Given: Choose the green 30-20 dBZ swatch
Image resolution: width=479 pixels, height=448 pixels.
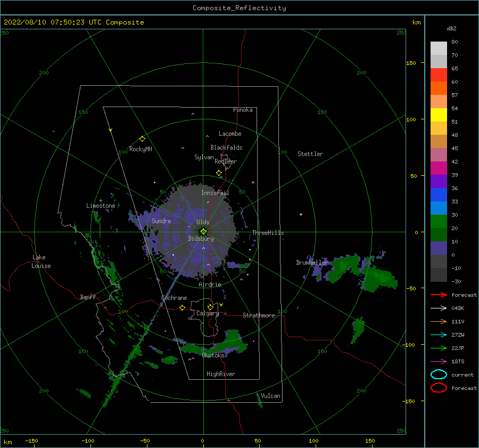Looking at the screenshot, I should (x=439, y=221).
